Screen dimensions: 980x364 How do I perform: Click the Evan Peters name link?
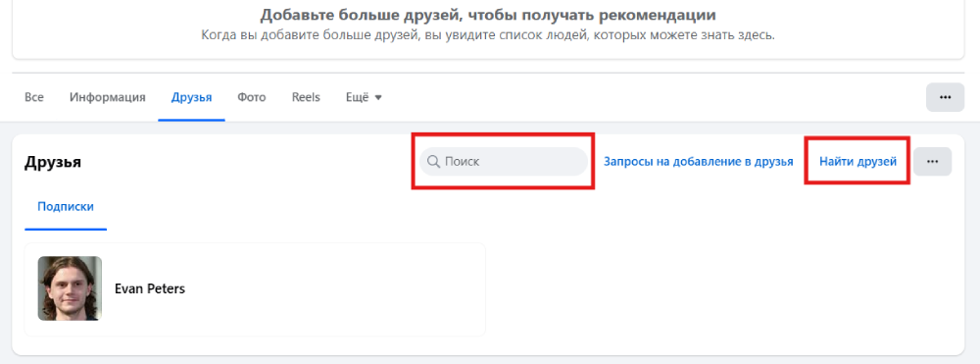150,289
